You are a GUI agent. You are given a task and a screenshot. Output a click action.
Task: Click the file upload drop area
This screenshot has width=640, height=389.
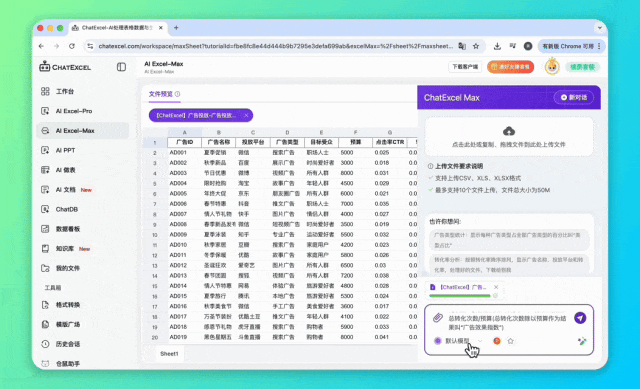pos(509,137)
